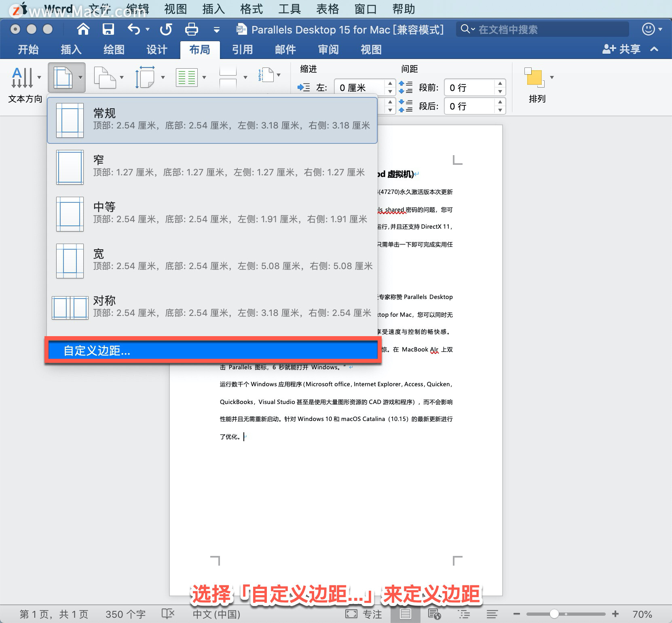Click the Home icon in title bar
The image size is (672, 623).
coord(83,29)
